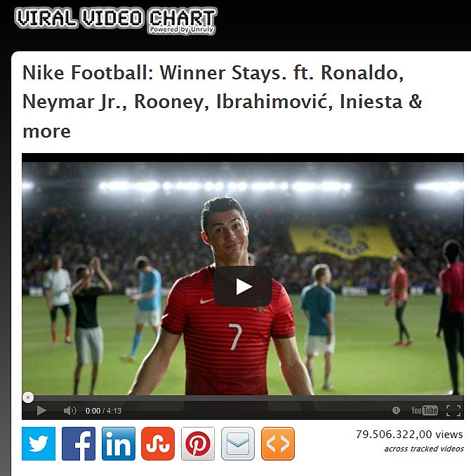The width and height of the screenshot is (471, 476).
Task: Click the Powered by Unruly text
Action: click(x=181, y=29)
